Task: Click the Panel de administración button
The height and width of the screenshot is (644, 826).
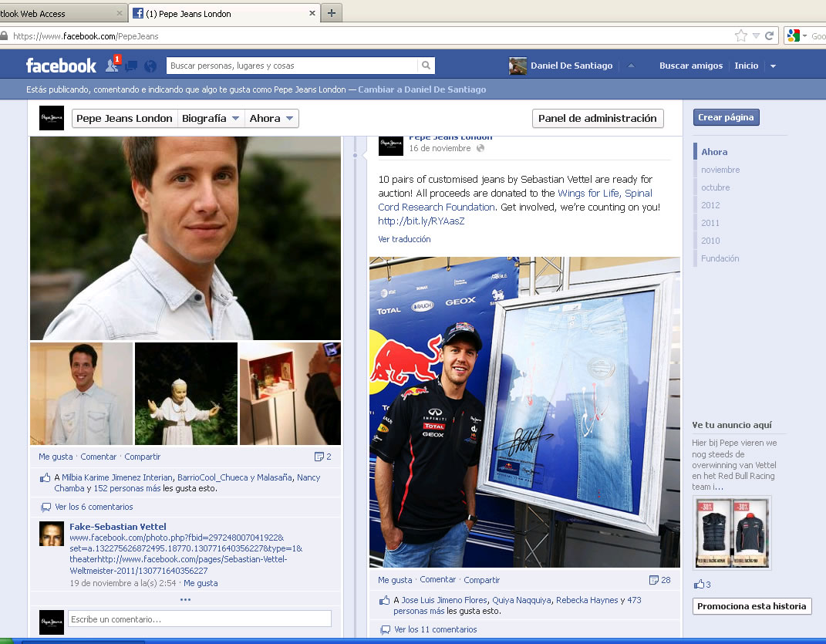Action: click(x=598, y=118)
